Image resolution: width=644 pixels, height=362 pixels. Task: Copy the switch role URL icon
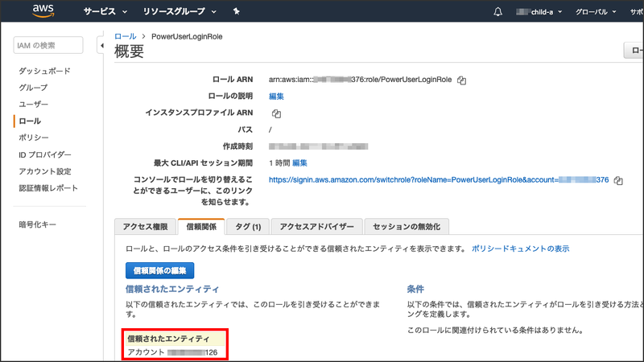tap(618, 180)
